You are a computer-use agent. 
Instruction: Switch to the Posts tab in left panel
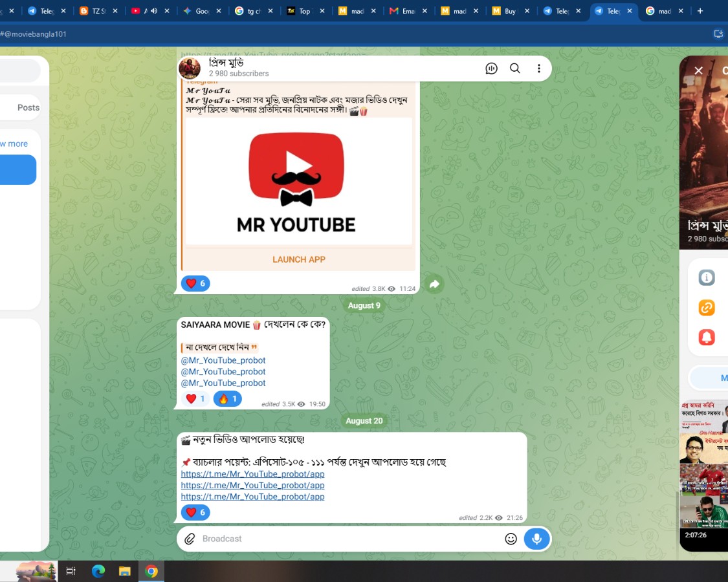(x=28, y=108)
